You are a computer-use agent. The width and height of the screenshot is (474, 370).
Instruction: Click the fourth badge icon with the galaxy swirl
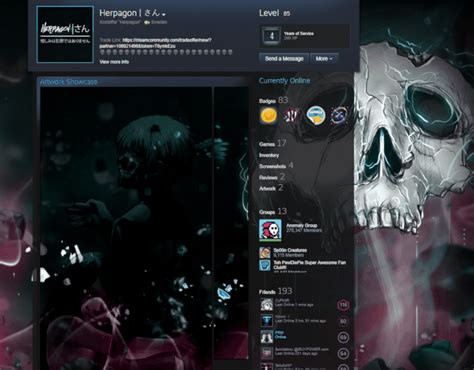(x=340, y=116)
